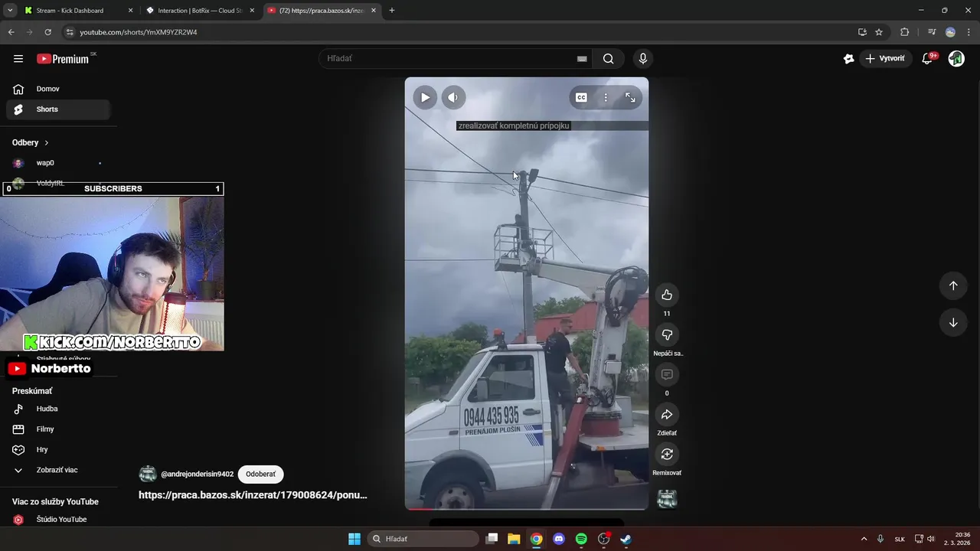Open the Windows Start menu
This screenshot has width=980, height=551.
pos(354,539)
